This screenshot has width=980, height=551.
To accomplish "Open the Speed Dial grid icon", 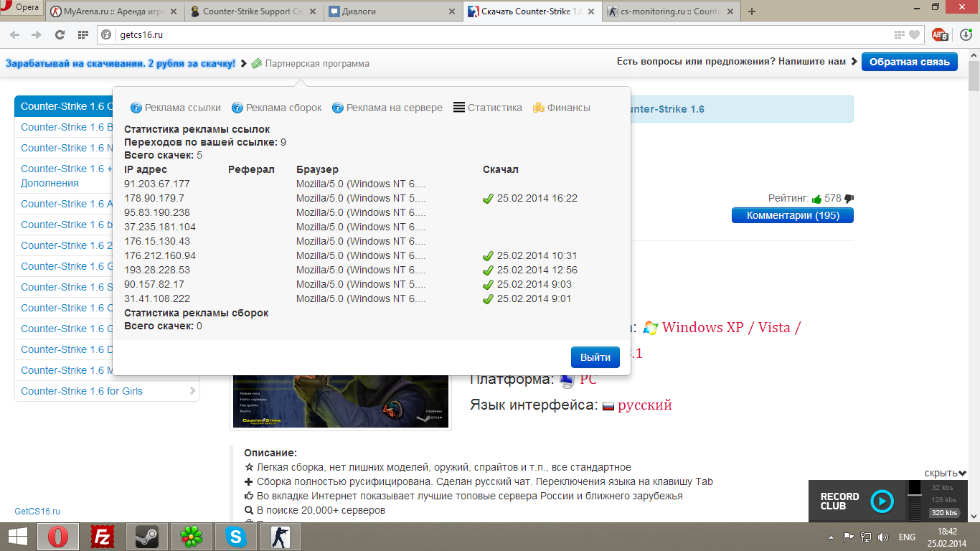I will (83, 34).
